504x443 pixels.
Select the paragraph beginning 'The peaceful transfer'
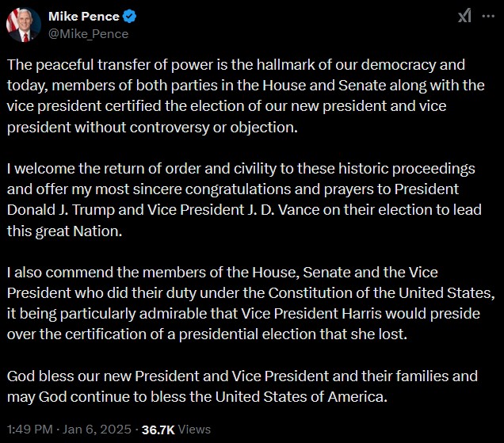246,96
